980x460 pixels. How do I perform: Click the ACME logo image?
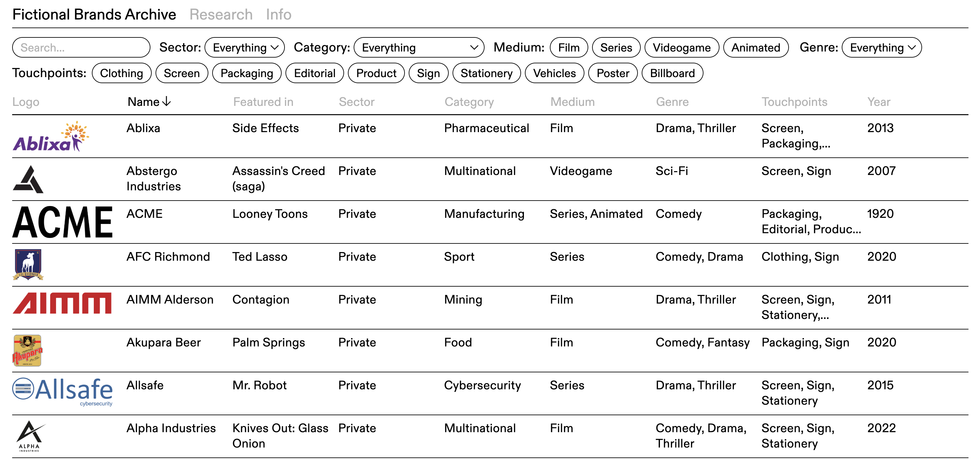click(63, 222)
